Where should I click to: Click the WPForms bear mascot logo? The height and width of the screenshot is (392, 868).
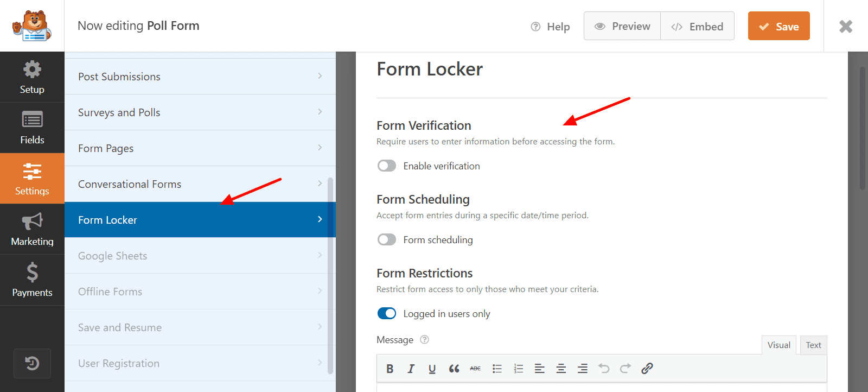[x=32, y=26]
